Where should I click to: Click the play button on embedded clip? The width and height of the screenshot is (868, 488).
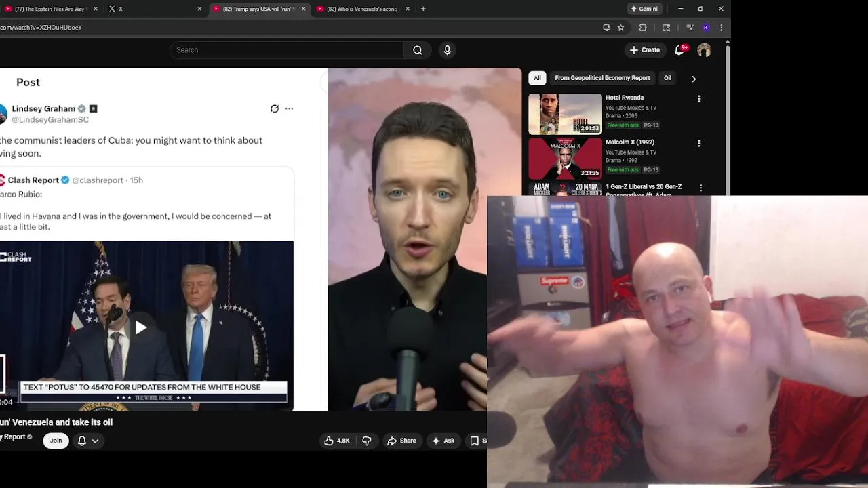(x=140, y=328)
